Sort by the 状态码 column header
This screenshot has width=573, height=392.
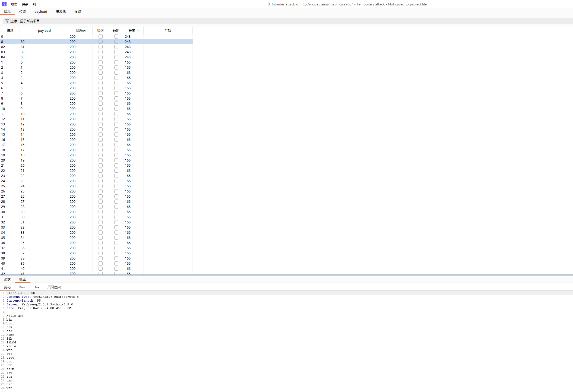[x=81, y=31]
